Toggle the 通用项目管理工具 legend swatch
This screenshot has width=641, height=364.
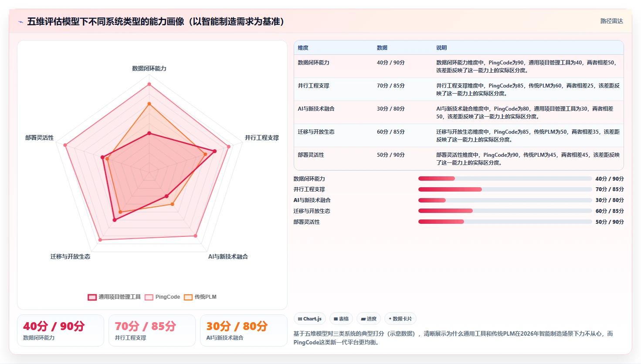[92, 297]
